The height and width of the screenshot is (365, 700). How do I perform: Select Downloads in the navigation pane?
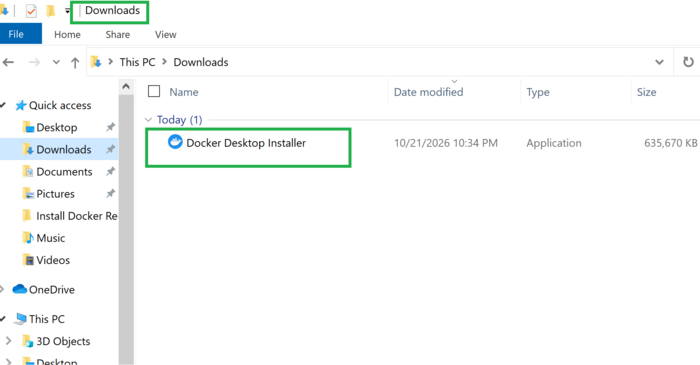point(64,149)
